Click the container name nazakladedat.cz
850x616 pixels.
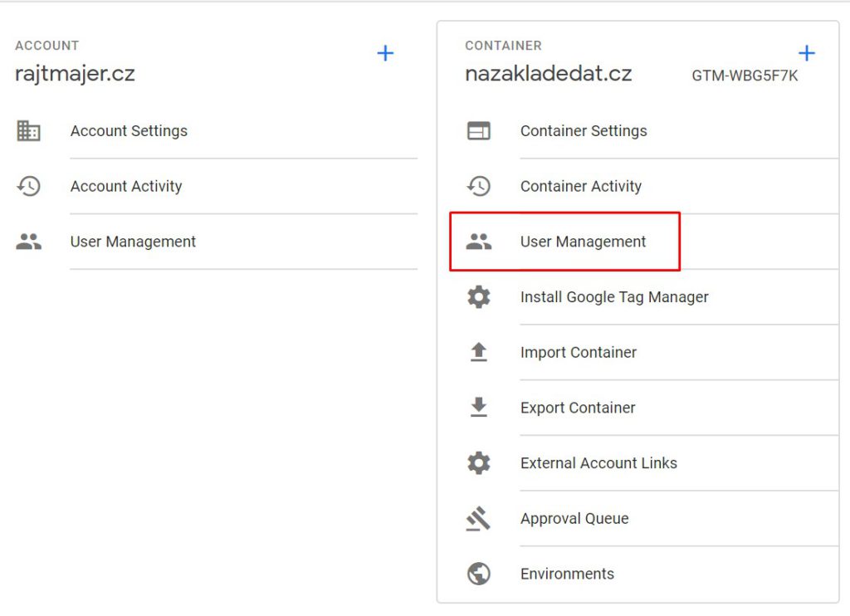tap(549, 73)
